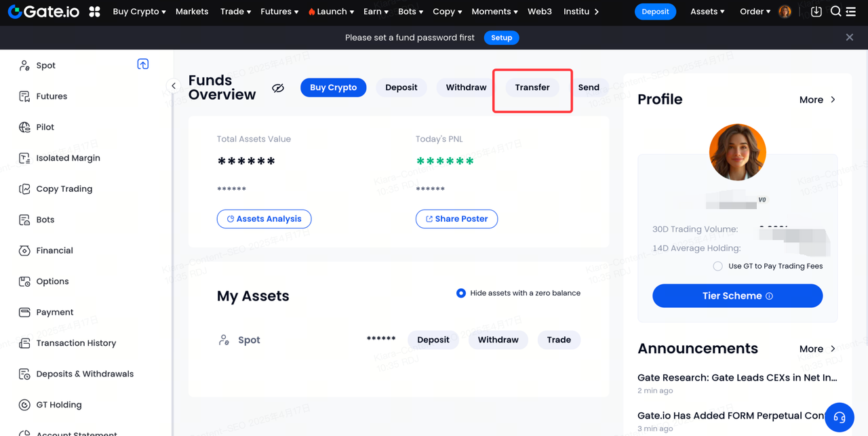This screenshot has width=868, height=436.
Task: Collapse the left sidebar with the chevron
Action: (174, 86)
